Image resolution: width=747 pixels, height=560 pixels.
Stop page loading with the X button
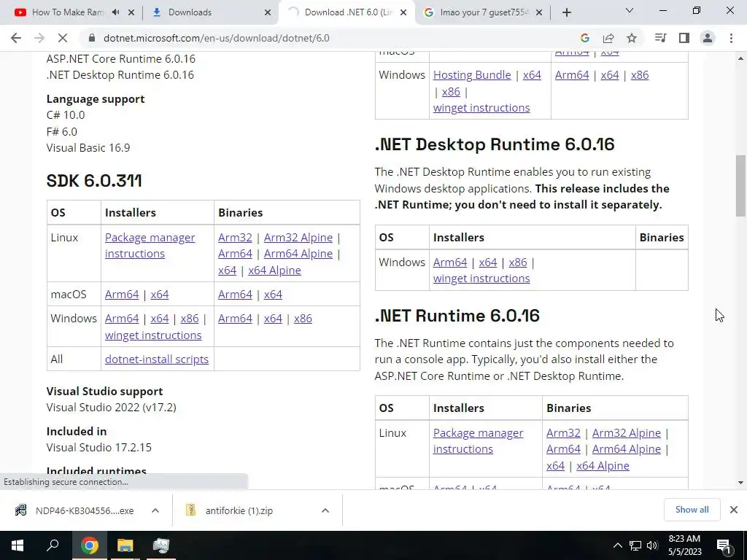click(63, 38)
